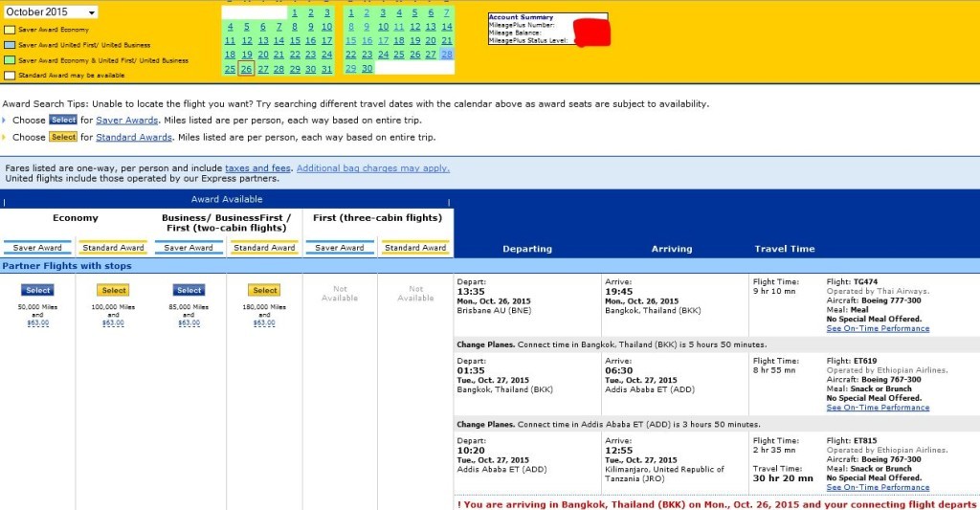Open the Standard Awards link in tips
This screenshot has height=510, width=980.
click(134, 137)
